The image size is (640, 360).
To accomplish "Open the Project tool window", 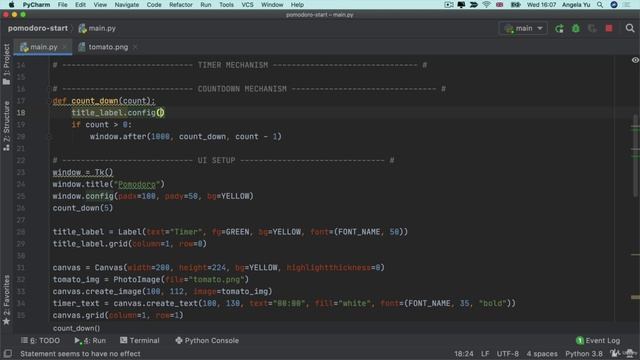I will [6, 64].
